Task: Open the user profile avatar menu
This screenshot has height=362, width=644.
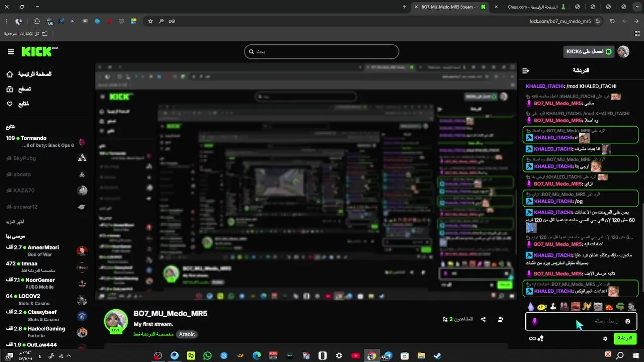Action: pos(623,51)
